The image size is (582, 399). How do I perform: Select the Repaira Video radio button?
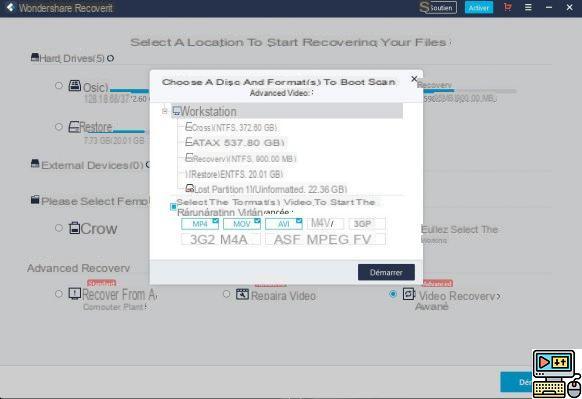pyautogui.click(x=226, y=294)
